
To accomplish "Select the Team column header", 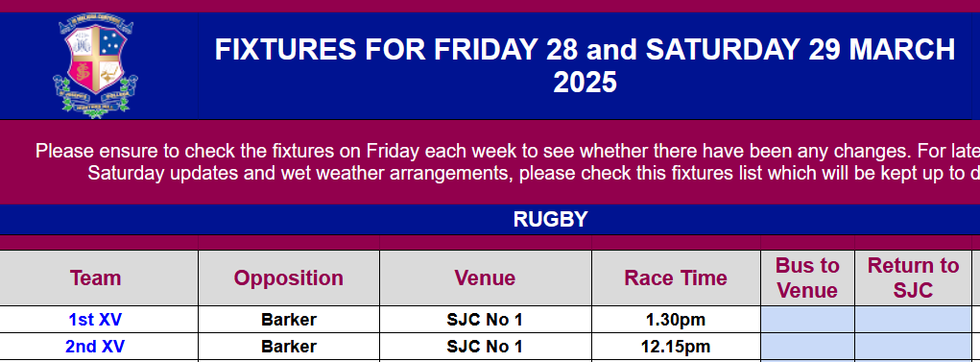I will coord(96,278).
